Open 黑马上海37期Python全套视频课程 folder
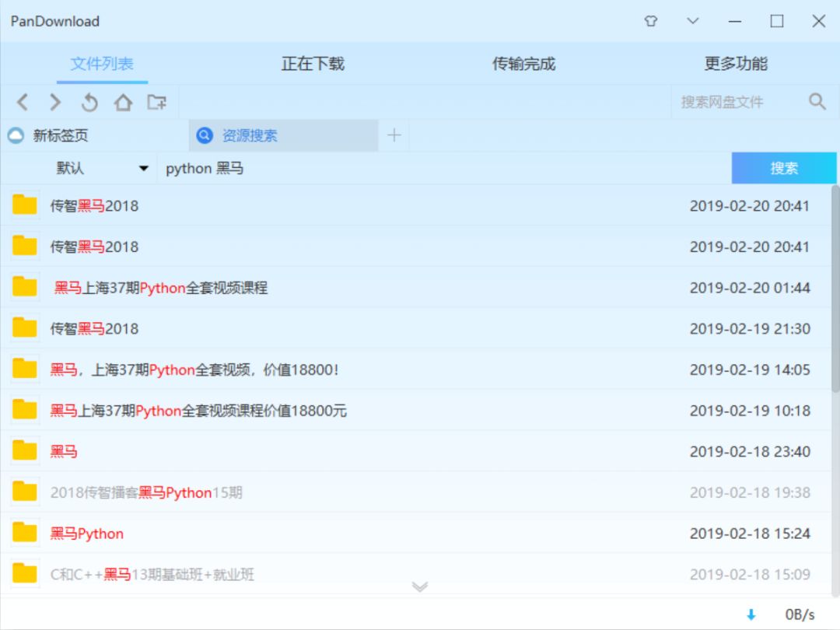Viewport: 840px width, 630px height. tap(415, 288)
